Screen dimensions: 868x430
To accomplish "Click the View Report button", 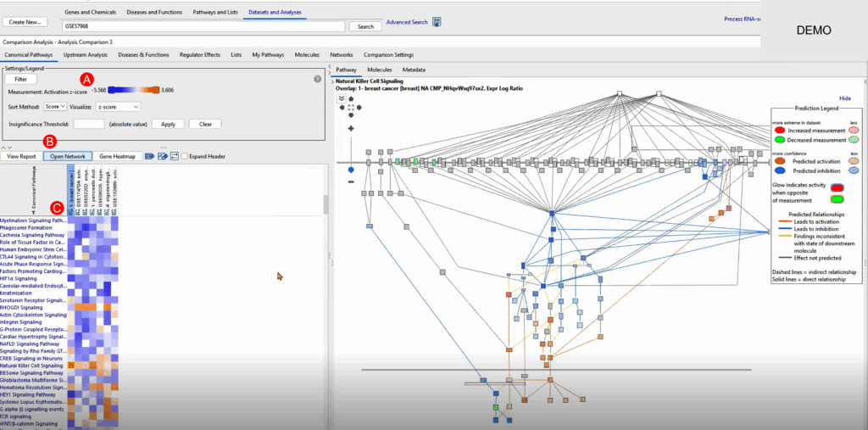I will (21, 156).
